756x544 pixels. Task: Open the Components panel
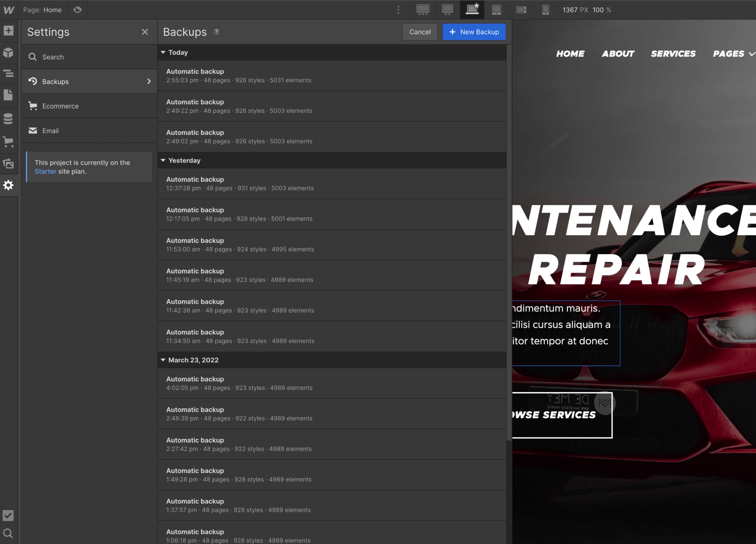[8, 53]
